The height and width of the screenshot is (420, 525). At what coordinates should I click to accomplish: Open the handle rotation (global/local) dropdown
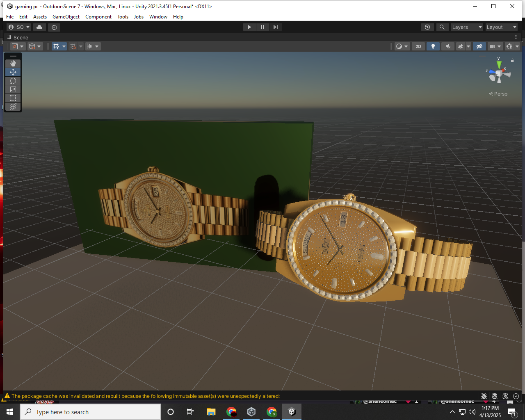(x=35, y=46)
